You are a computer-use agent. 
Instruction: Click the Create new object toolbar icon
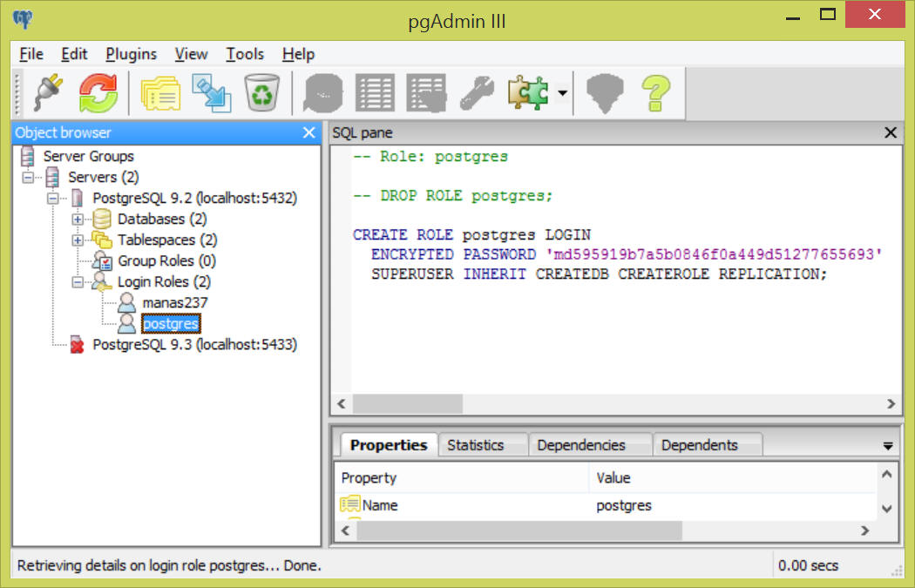(x=211, y=92)
